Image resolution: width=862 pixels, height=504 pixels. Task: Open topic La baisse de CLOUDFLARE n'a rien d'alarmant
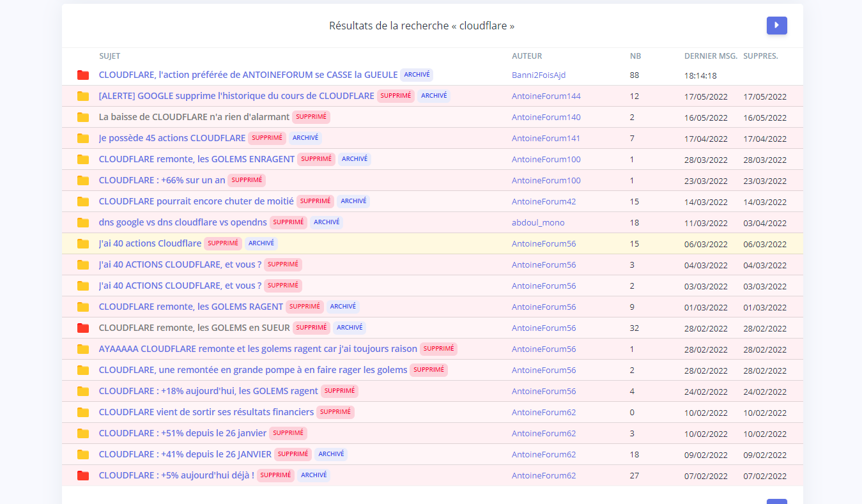coord(194,117)
